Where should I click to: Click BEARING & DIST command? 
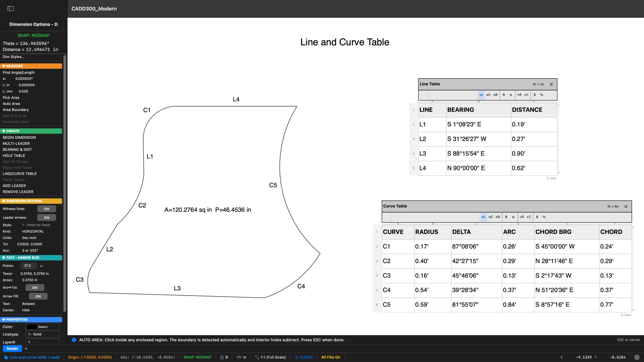pos(17,150)
